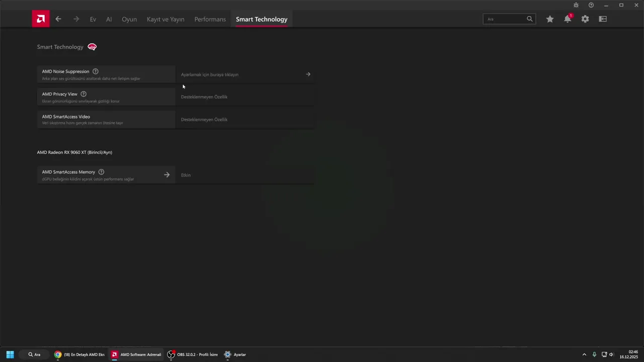Go forward with the right arrow
The height and width of the screenshot is (362, 644).
tap(76, 19)
